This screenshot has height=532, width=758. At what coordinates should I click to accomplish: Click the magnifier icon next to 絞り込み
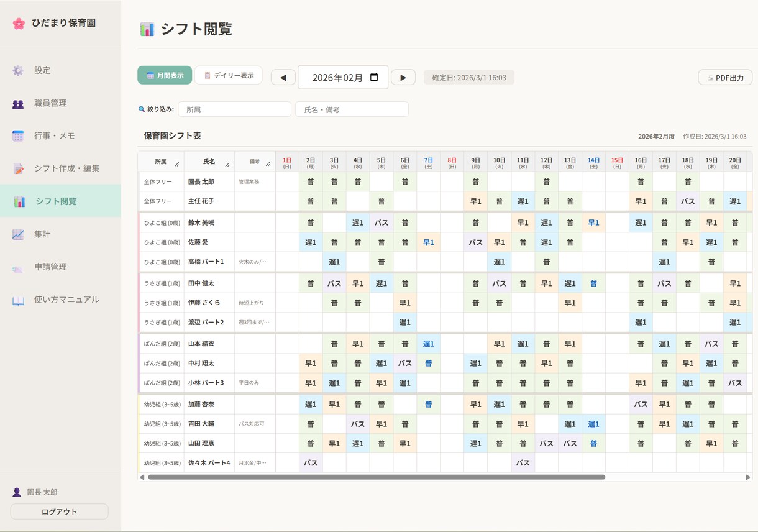pyautogui.click(x=142, y=109)
